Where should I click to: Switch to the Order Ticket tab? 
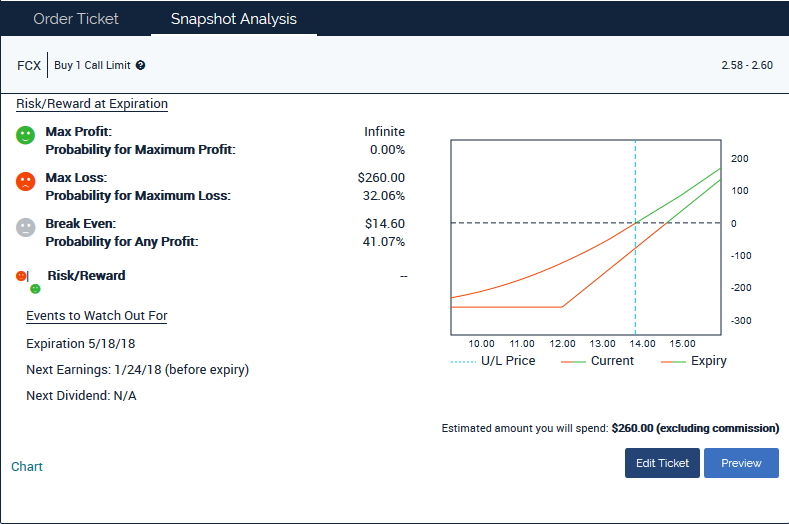point(76,19)
